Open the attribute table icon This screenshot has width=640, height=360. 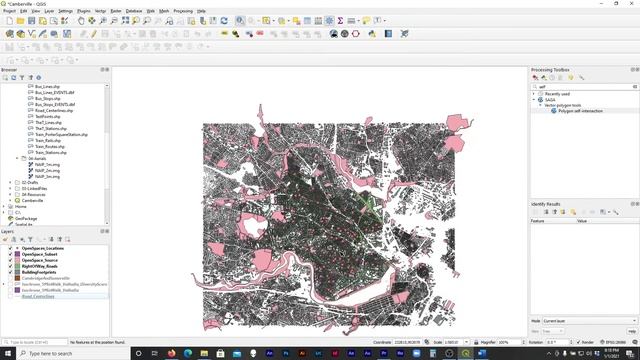click(x=307, y=20)
